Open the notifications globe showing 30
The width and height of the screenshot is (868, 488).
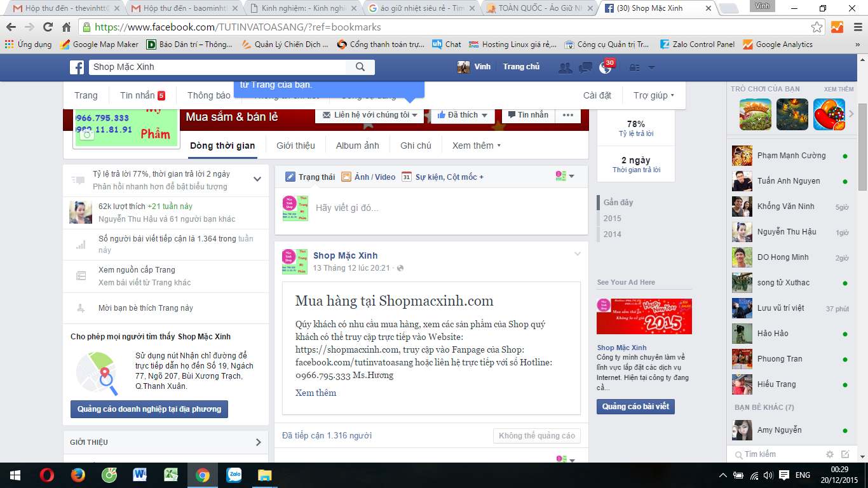point(605,67)
